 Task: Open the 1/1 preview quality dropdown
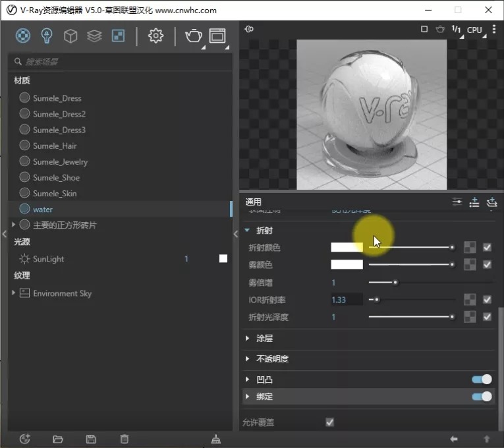point(457,30)
